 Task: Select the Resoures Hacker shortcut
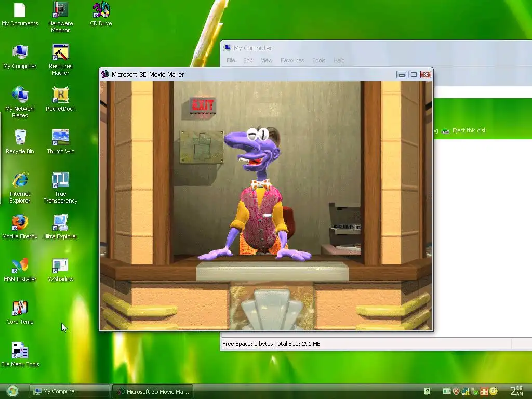point(60,60)
